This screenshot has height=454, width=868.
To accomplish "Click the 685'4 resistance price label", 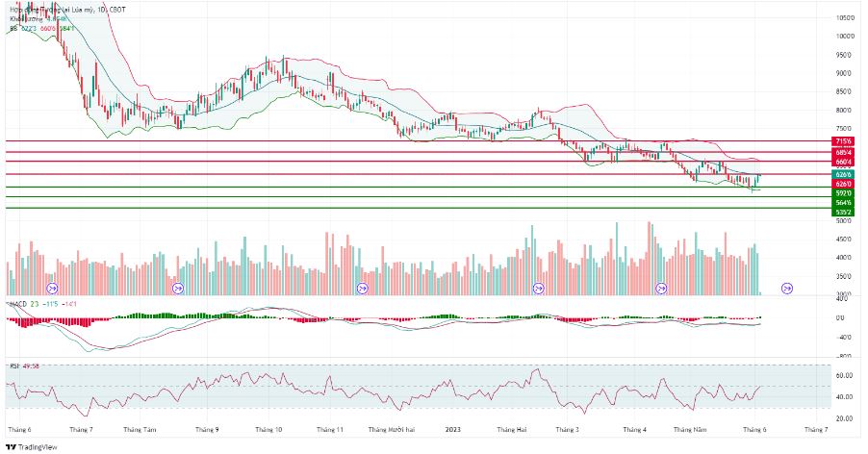I will pos(844,152).
